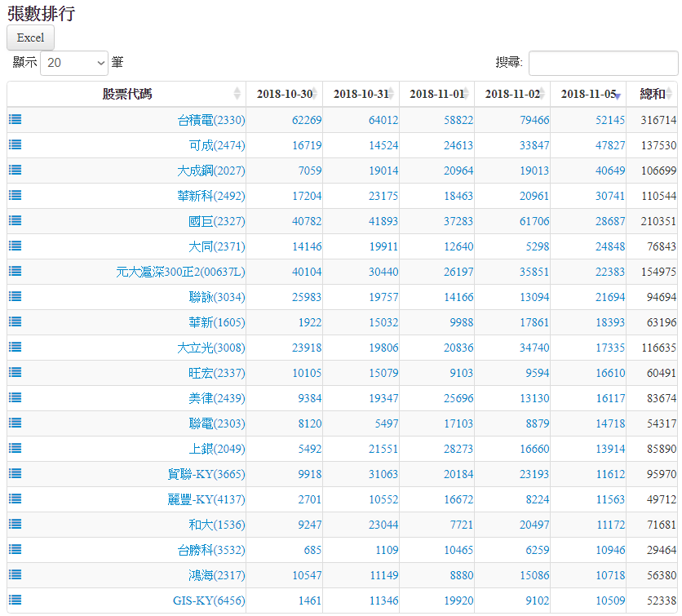Open the 元大滬深300正2(00637L) link
Image resolution: width=682 pixels, height=616 pixels.
pyautogui.click(x=180, y=272)
